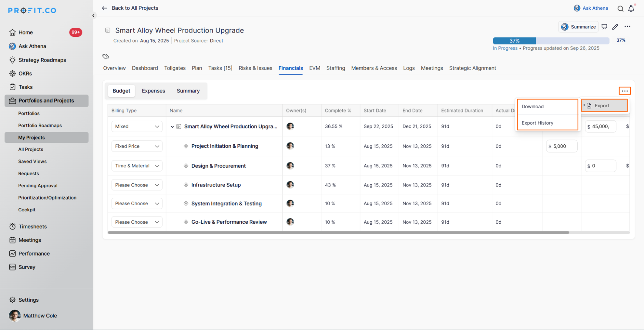Viewport: 644px width, 330px height.
Task: Open the Time & Material billing dropdown
Action: click(137, 166)
